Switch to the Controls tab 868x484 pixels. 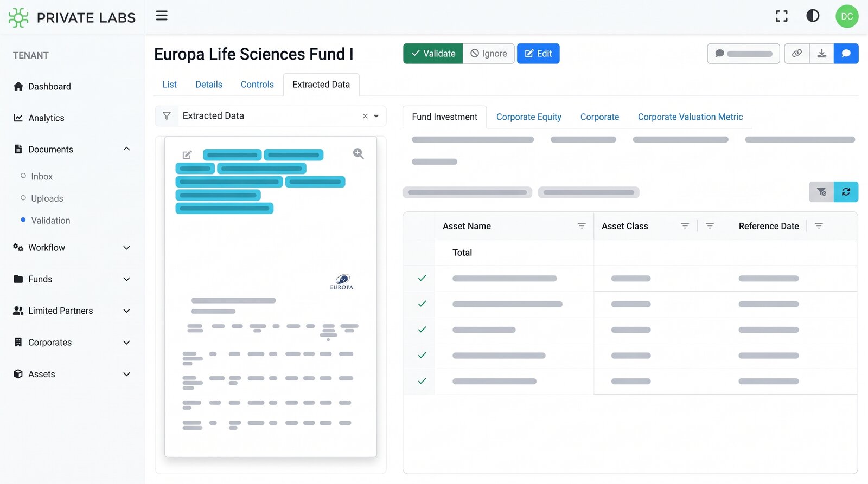[257, 85]
